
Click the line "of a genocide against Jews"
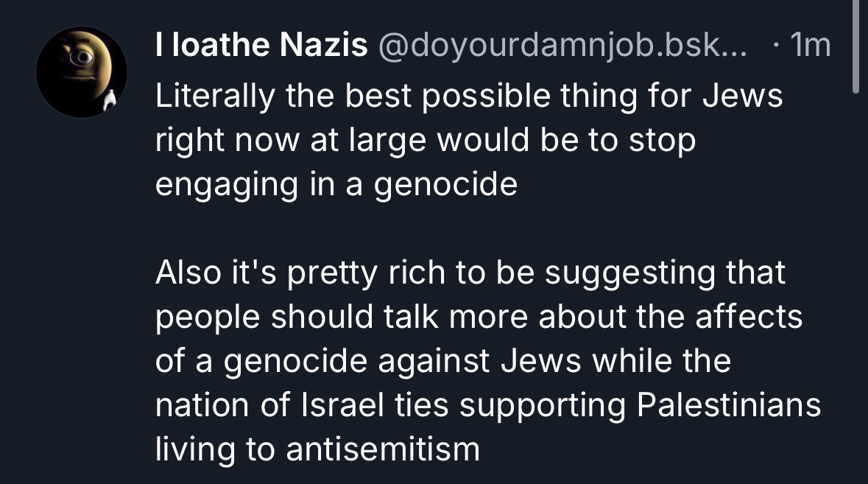point(442,362)
